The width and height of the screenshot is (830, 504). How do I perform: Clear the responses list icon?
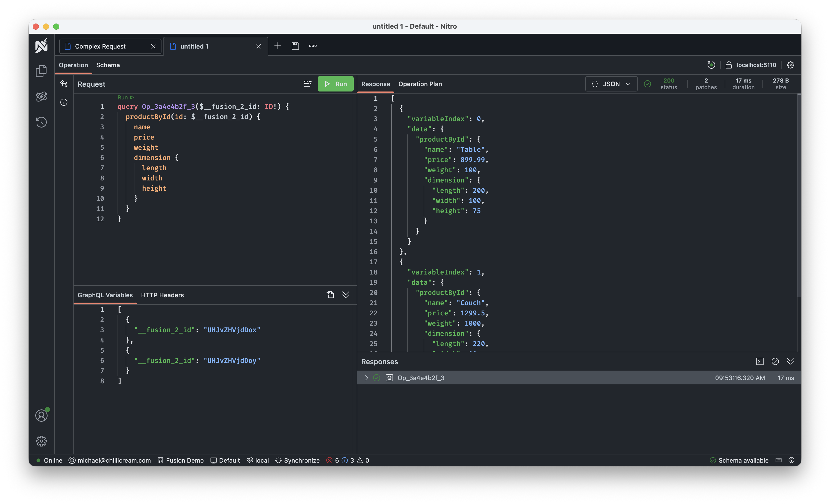pos(775,361)
